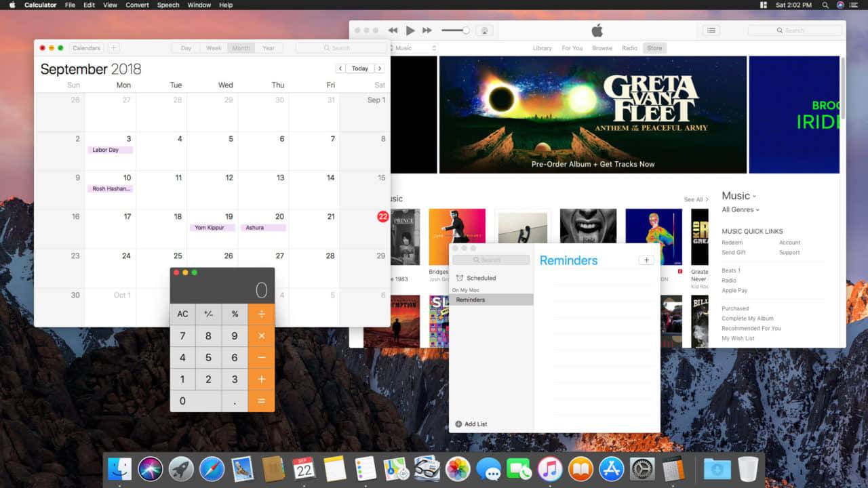
Task: Select the For You tab in iTunes
Action: point(572,48)
